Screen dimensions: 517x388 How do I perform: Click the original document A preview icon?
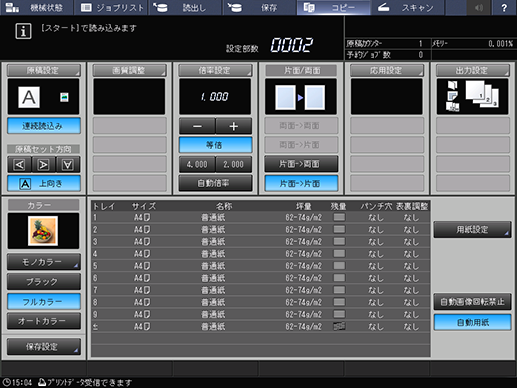tap(29, 97)
